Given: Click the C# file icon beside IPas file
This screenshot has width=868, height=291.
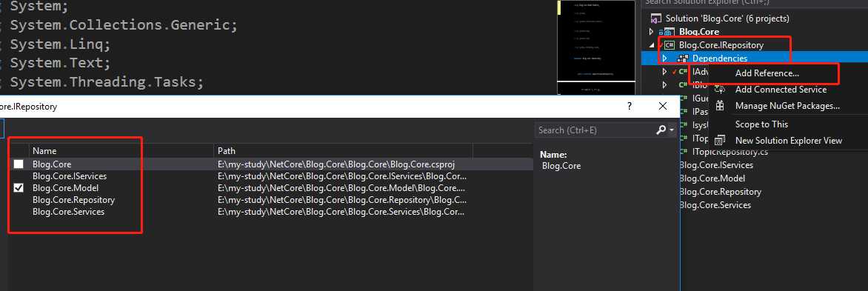Looking at the screenshot, I should 684,112.
